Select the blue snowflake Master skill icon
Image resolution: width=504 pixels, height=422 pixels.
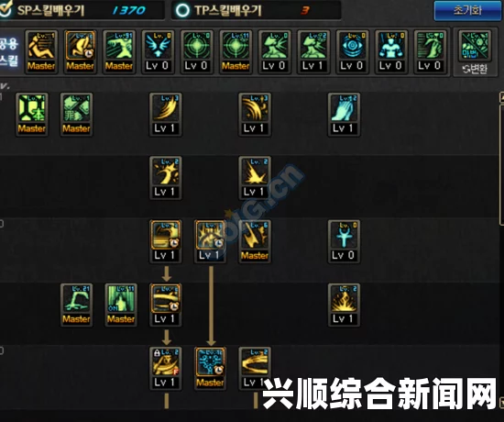point(210,362)
